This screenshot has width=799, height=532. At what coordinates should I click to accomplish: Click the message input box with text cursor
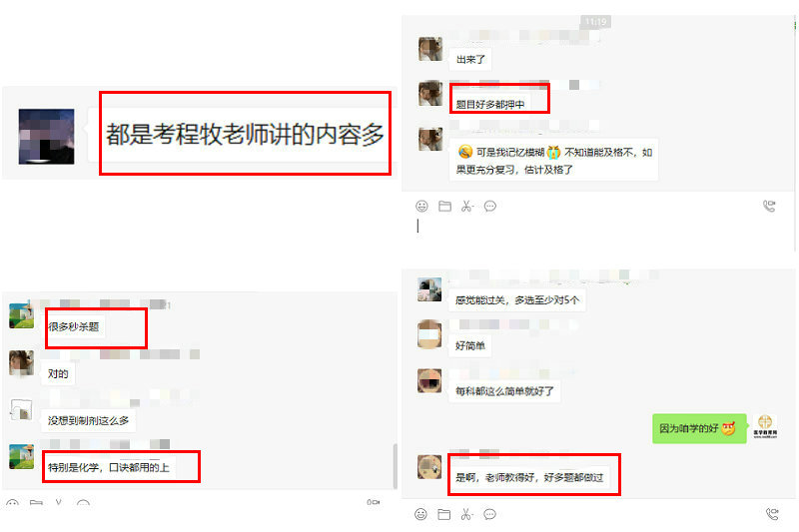[x=598, y=226]
